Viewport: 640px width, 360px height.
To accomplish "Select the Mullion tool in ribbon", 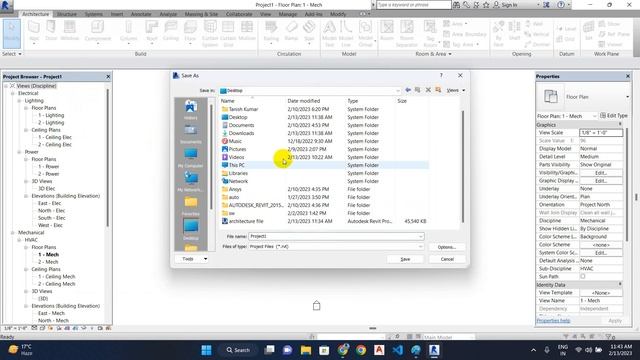I will (x=247, y=31).
